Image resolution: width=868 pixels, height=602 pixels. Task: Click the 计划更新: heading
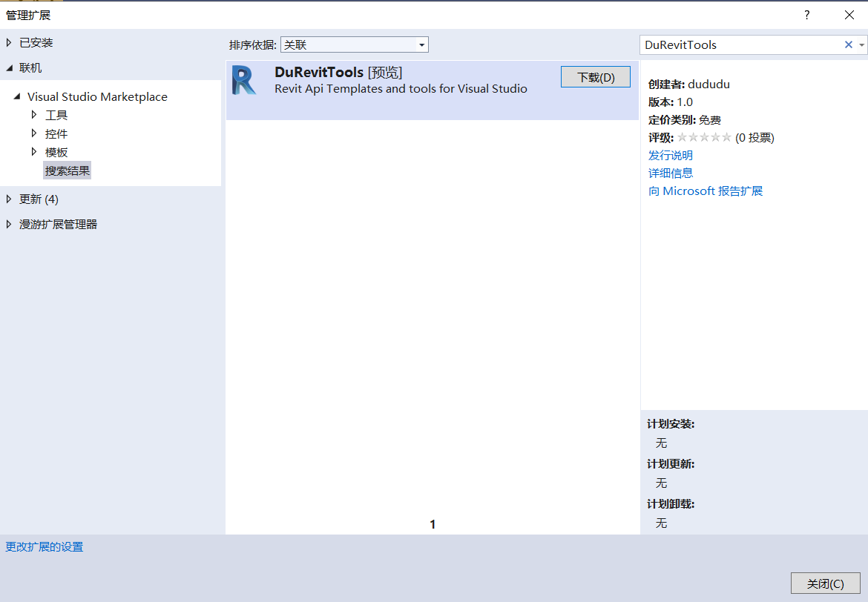click(671, 463)
